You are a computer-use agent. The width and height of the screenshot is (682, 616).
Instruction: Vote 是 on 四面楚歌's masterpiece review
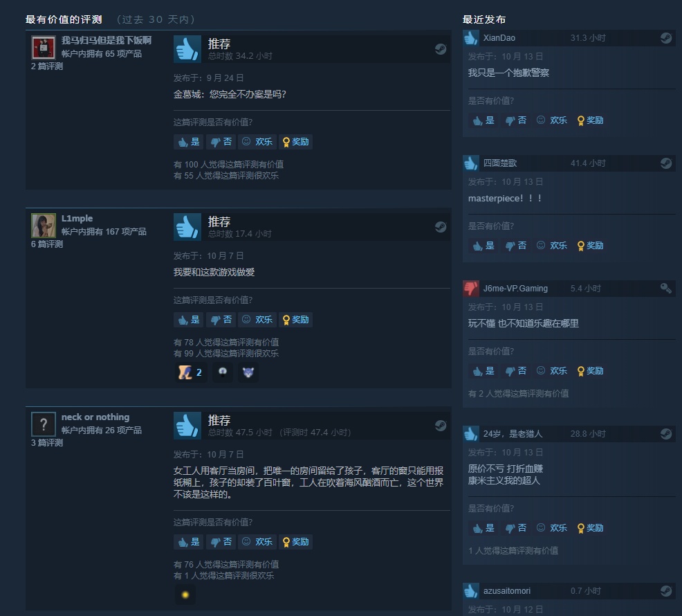(x=483, y=246)
